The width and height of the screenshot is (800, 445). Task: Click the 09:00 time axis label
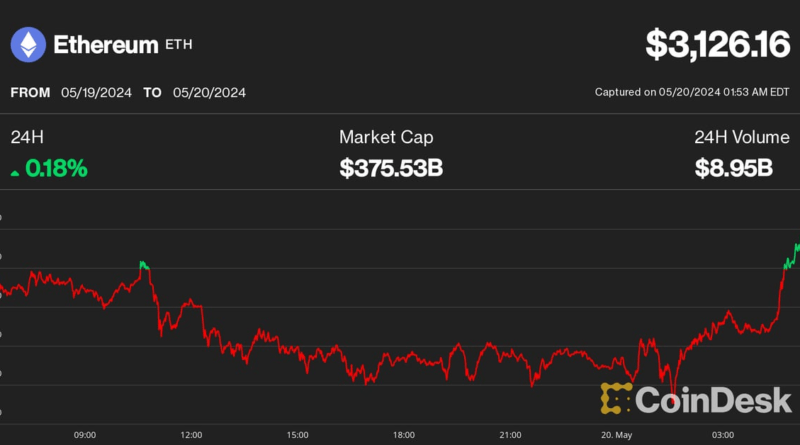[x=85, y=435]
